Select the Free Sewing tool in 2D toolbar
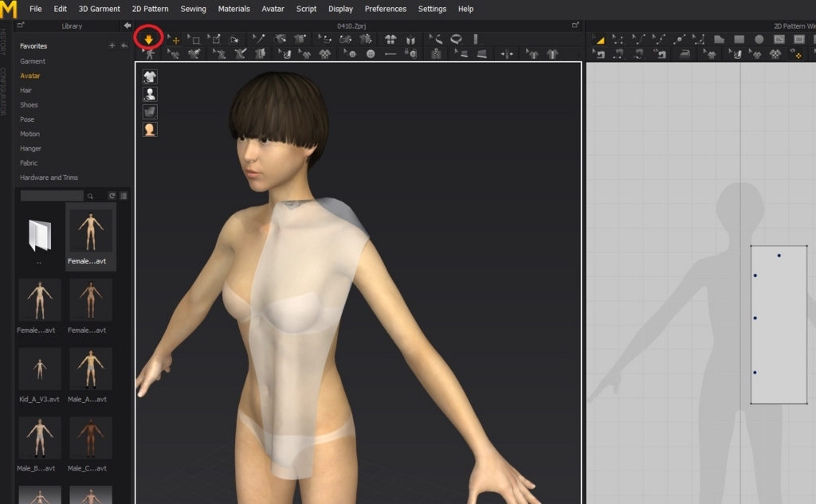The height and width of the screenshot is (504, 816). pos(638,53)
